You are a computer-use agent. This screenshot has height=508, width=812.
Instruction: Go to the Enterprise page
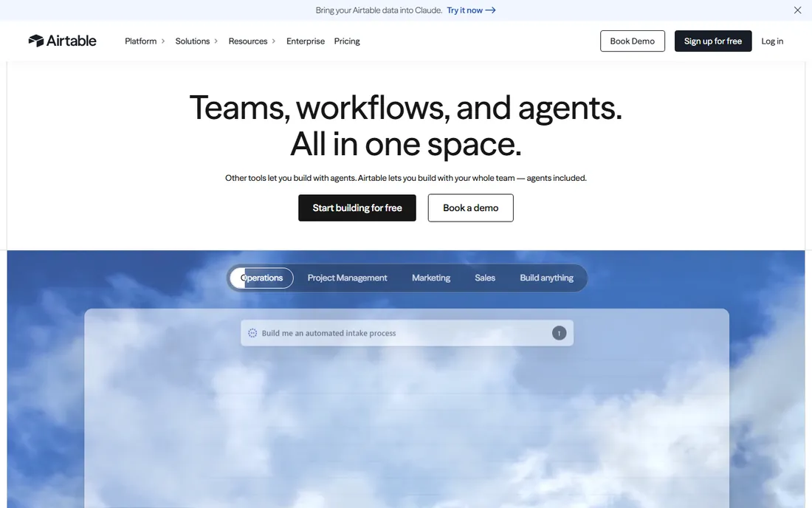tap(306, 41)
